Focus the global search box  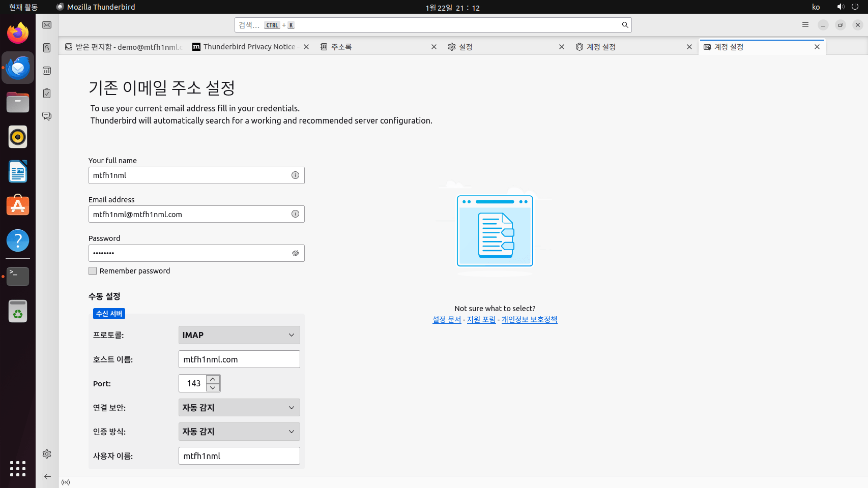[433, 25]
